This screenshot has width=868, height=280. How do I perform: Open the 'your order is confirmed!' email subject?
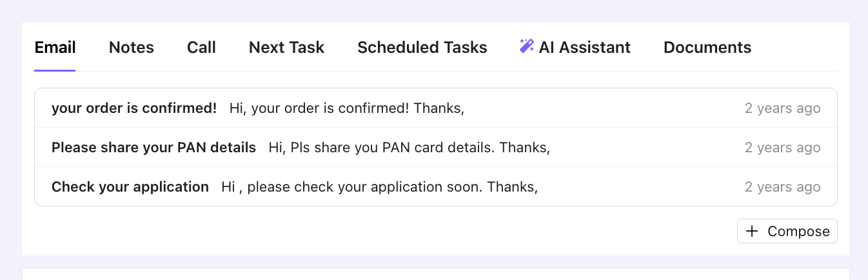coord(134,108)
